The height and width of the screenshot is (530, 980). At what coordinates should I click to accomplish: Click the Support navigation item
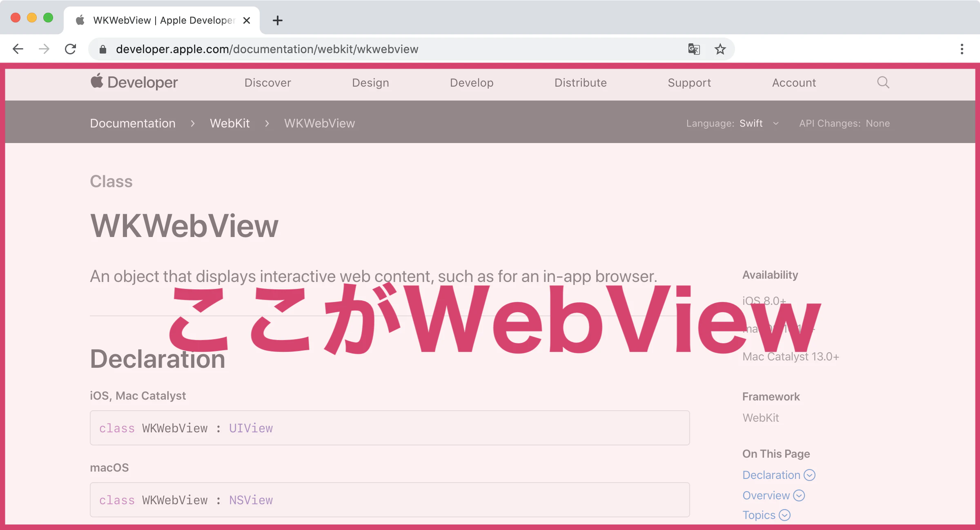click(x=689, y=83)
